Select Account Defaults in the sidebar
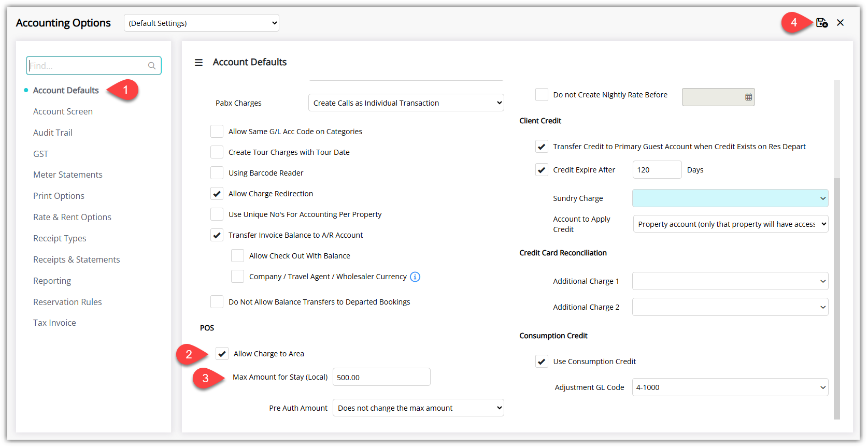The image size is (868, 448). (66, 90)
